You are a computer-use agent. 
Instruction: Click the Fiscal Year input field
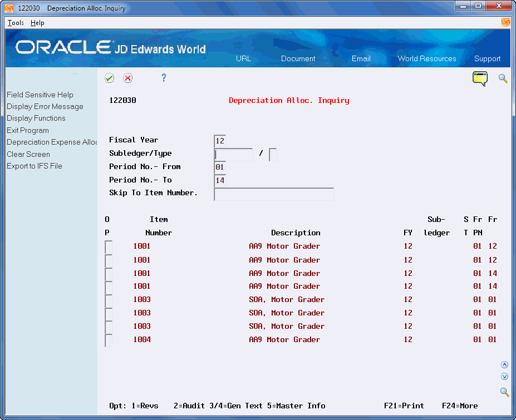pos(220,141)
